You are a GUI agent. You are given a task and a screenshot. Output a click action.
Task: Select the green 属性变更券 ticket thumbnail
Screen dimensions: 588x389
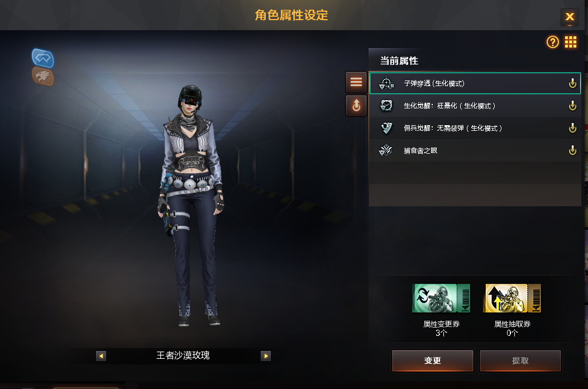441,298
